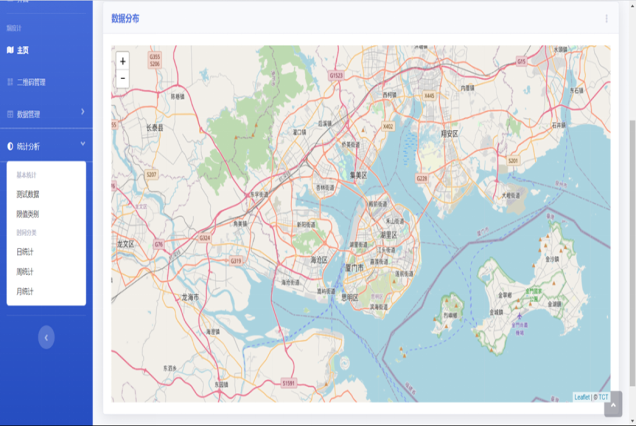This screenshot has height=427, width=636.
Task: Open 月统计 monthly statistics
Action: (x=25, y=291)
